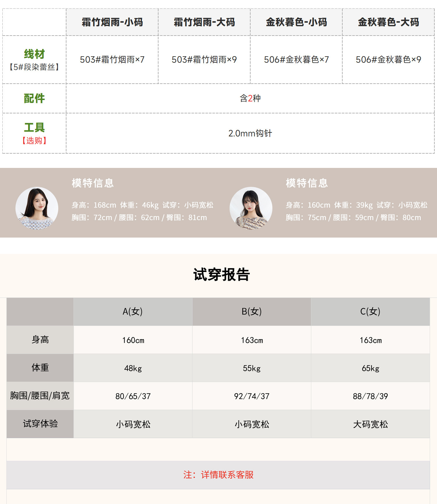Select the B(女) column in the fitting report
Viewport: 437px width, 504px height.
251,312
